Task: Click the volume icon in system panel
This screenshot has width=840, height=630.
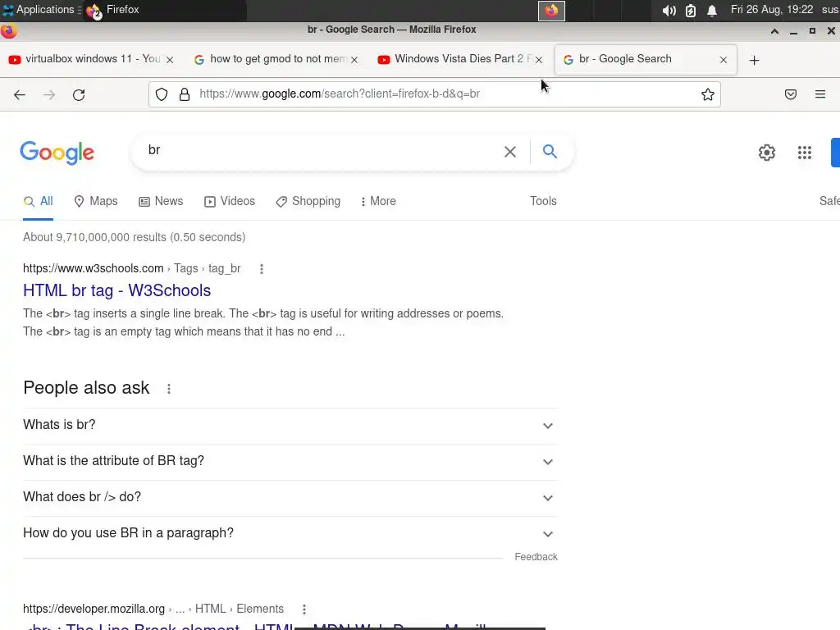Action: click(669, 11)
